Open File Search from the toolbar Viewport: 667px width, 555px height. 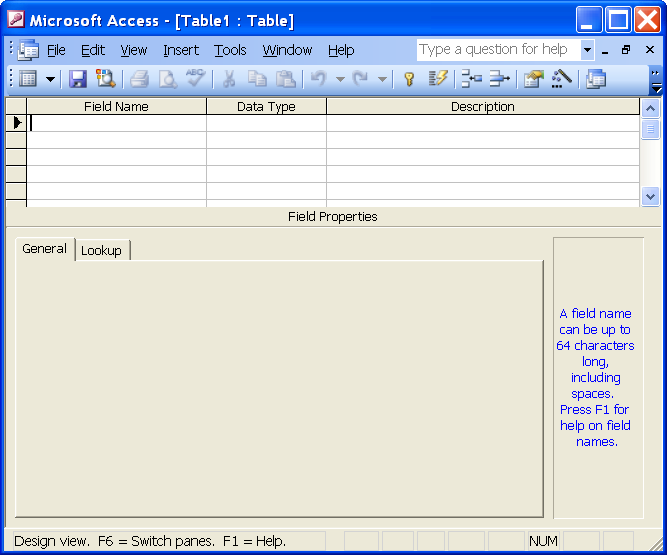(x=105, y=79)
